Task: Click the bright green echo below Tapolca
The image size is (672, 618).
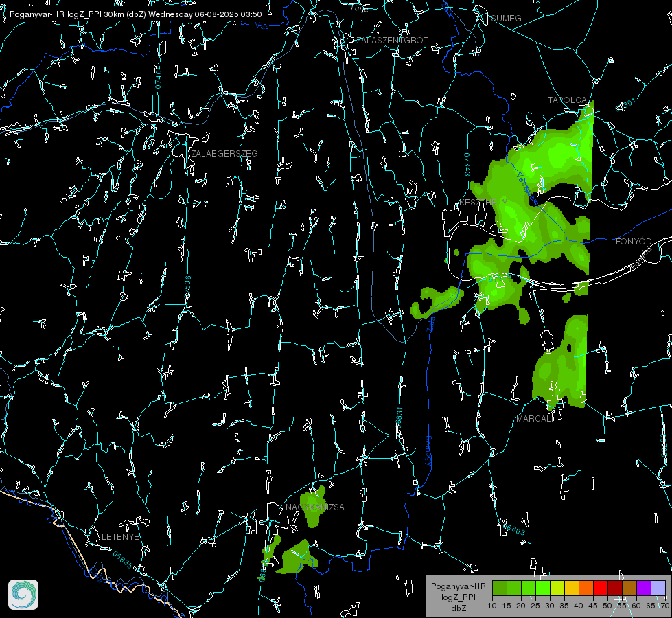Action: click(x=557, y=157)
